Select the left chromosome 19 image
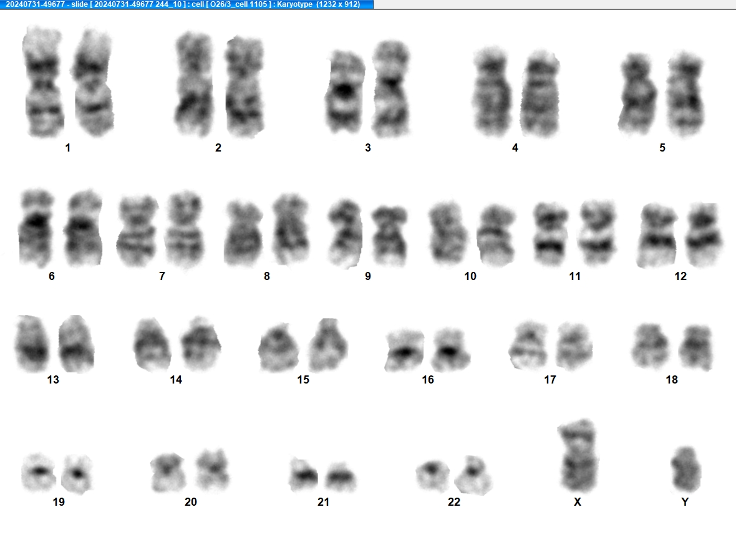This screenshot has width=736, height=560. pyautogui.click(x=39, y=472)
